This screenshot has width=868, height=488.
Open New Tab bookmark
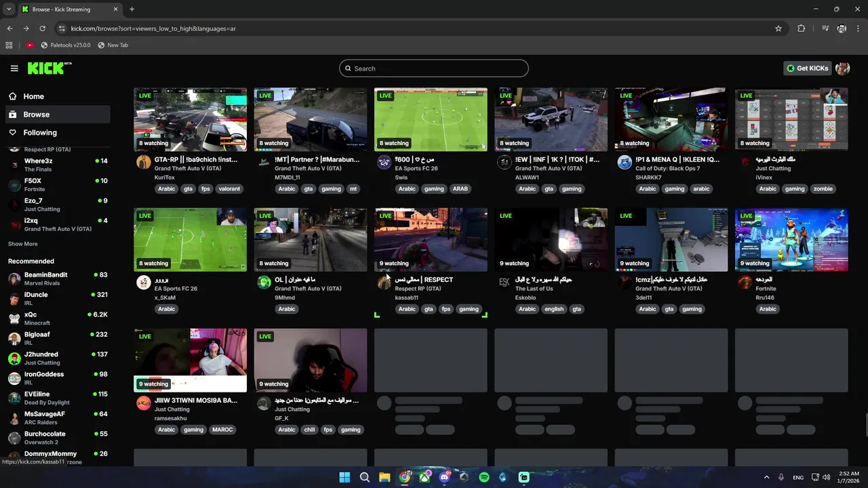pos(113,45)
